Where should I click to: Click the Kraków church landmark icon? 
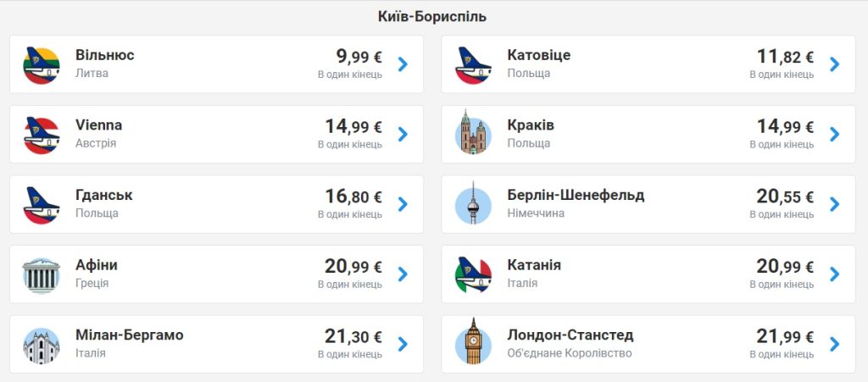(473, 134)
